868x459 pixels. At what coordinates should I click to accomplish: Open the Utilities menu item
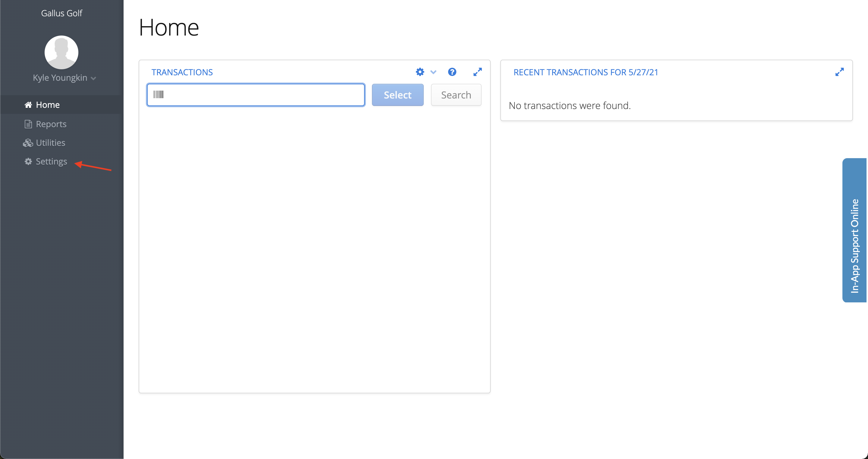[51, 143]
